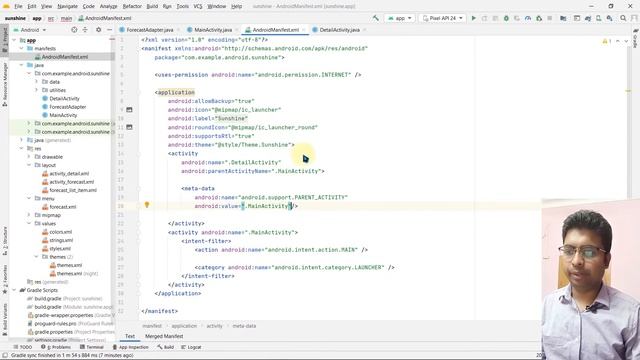The width and height of the screenshot is (640, 360).
Task: Open the Project Structure folder icon in toolbar
Action: coord(563,18)
